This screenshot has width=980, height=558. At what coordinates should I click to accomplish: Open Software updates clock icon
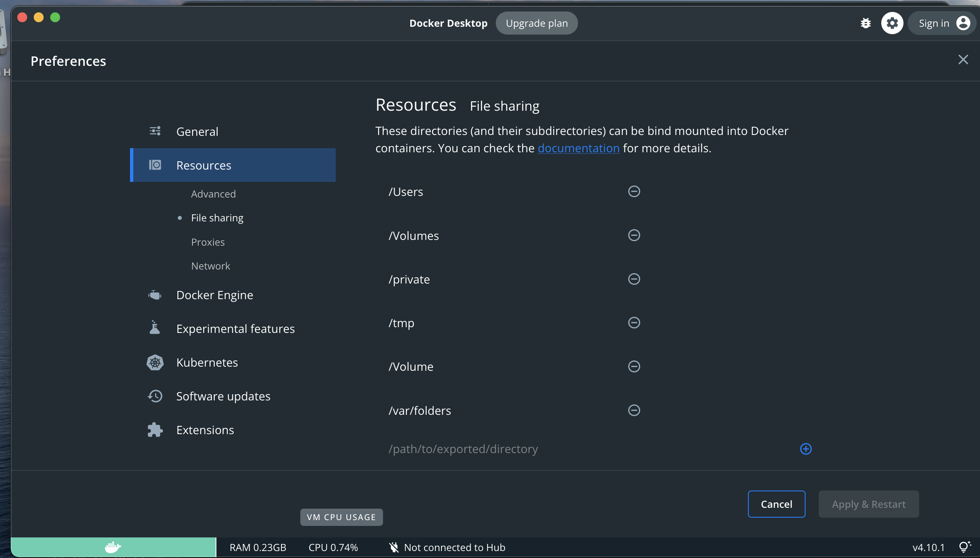pos(154,396)
